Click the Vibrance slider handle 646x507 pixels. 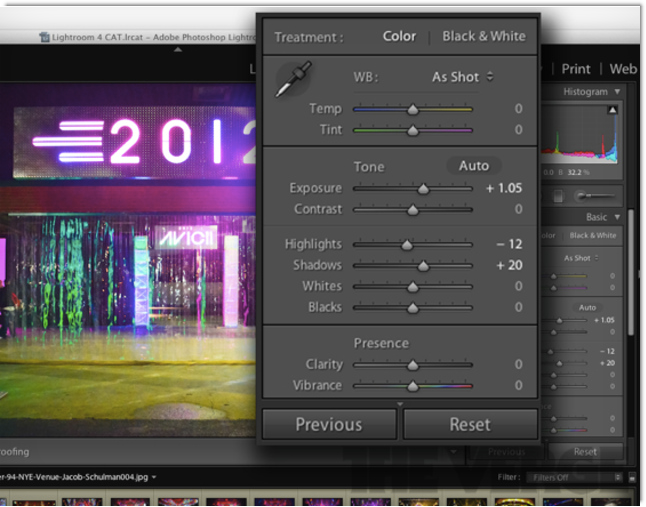coord(412,386)
